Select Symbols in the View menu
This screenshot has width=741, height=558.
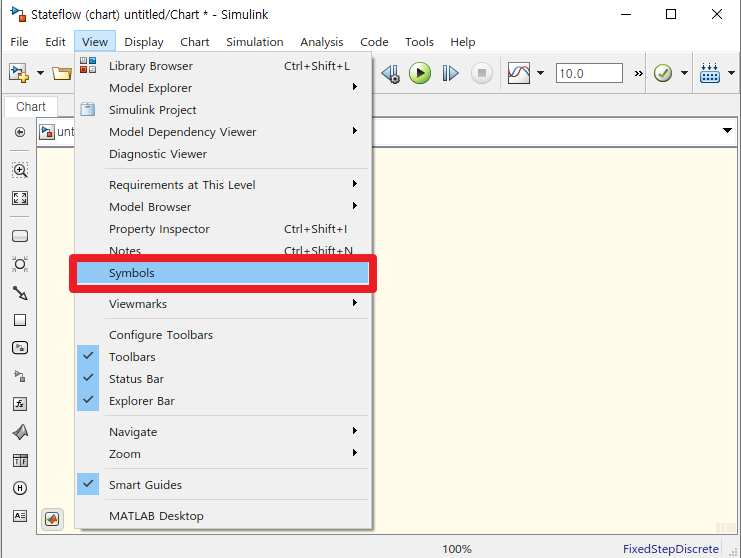(223, 273)
